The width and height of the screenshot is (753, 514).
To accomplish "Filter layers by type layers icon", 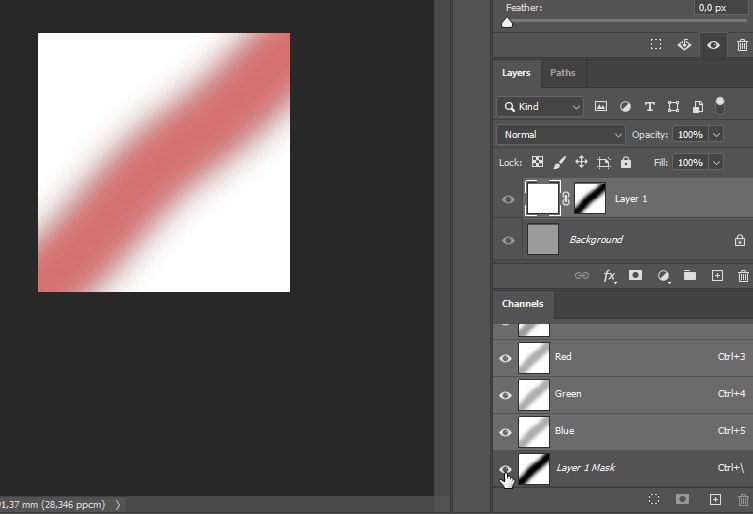I will 649,107.
